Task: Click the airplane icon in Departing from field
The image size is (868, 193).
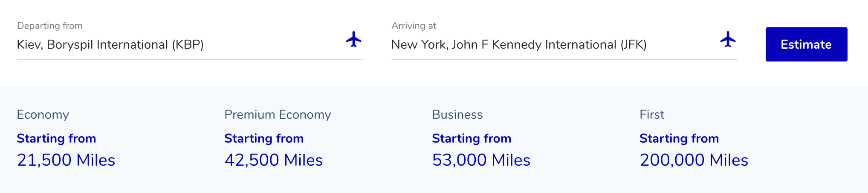Action: point(353,39)
